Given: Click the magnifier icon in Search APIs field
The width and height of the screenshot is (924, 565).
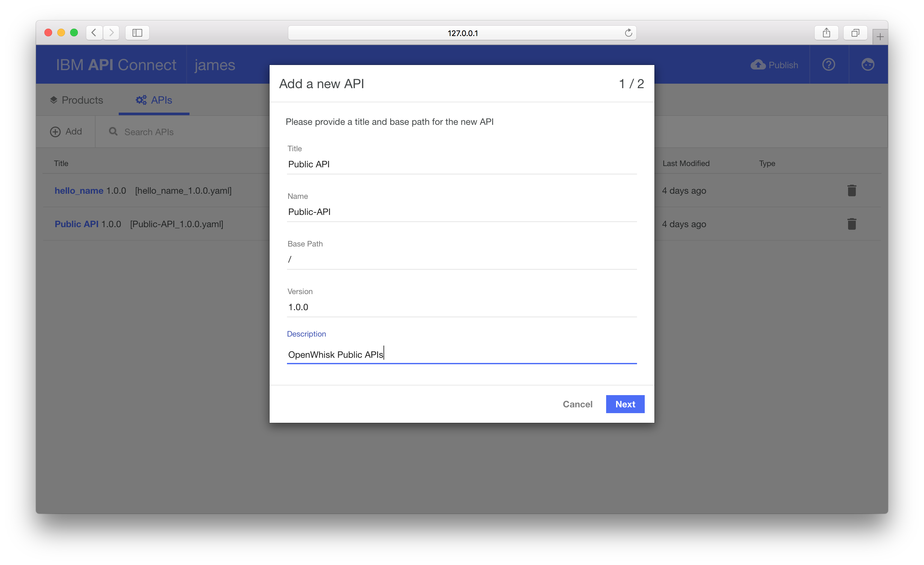Looking at the screenshot, I should [x=113, y=132].
